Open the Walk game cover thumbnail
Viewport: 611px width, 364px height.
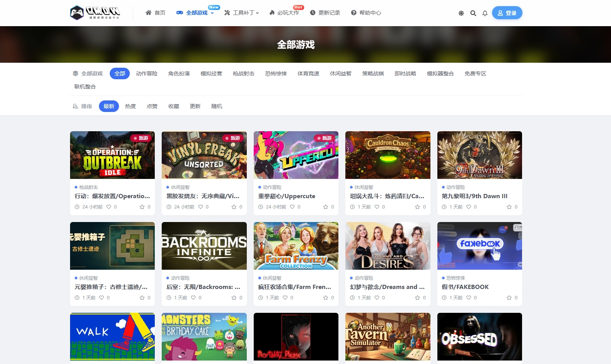pyautogui.click(x=112, y=337)
